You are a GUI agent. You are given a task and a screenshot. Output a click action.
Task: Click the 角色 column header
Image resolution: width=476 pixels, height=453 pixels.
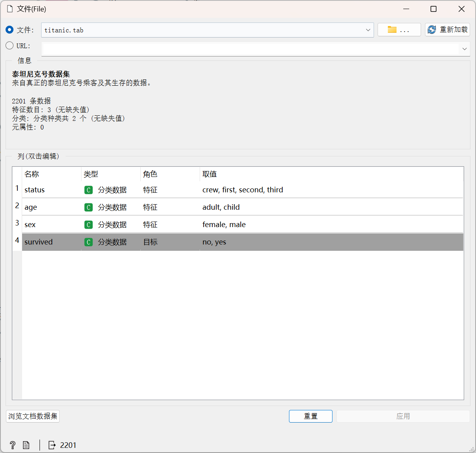[x=170, y=174]
